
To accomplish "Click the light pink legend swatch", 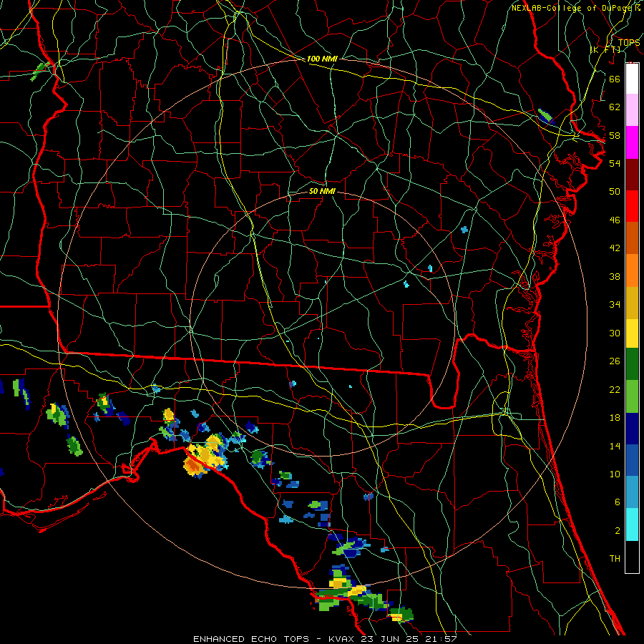I will pos(632,110).
